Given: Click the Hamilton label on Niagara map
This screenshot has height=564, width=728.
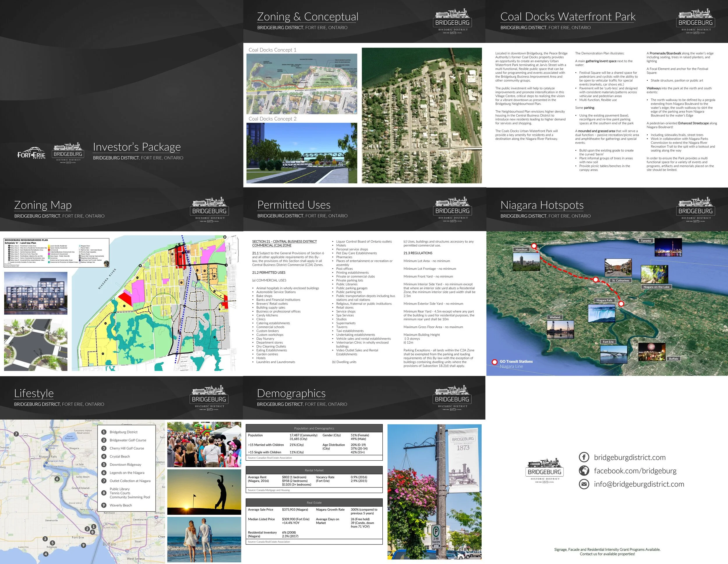Looking at the screenshot, I should [x=521, y=250].
